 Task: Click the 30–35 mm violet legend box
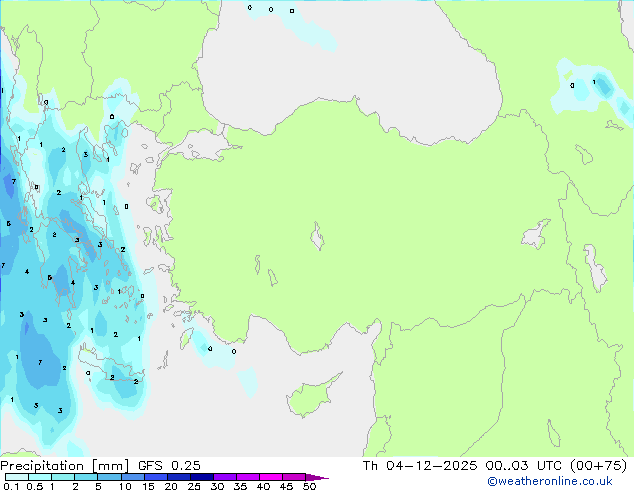225,477
